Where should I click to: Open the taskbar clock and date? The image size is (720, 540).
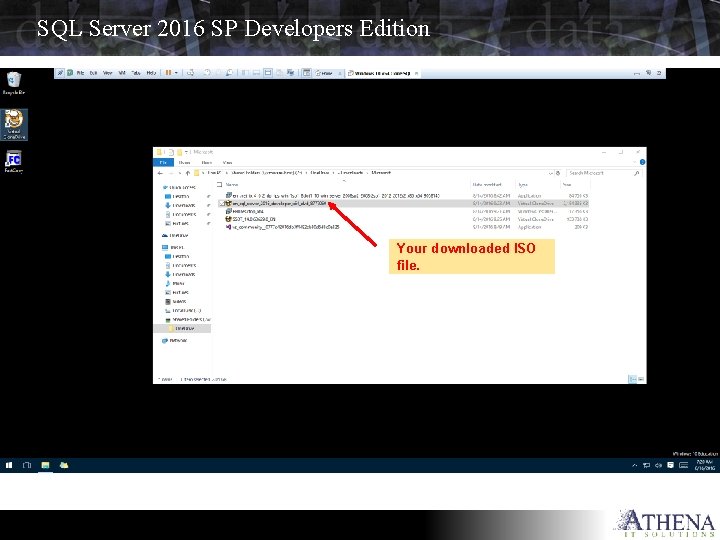tap(705, 465)
